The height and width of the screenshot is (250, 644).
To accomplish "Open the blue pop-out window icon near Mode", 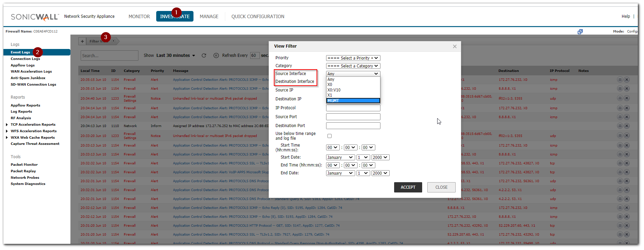I will [580, 32].
